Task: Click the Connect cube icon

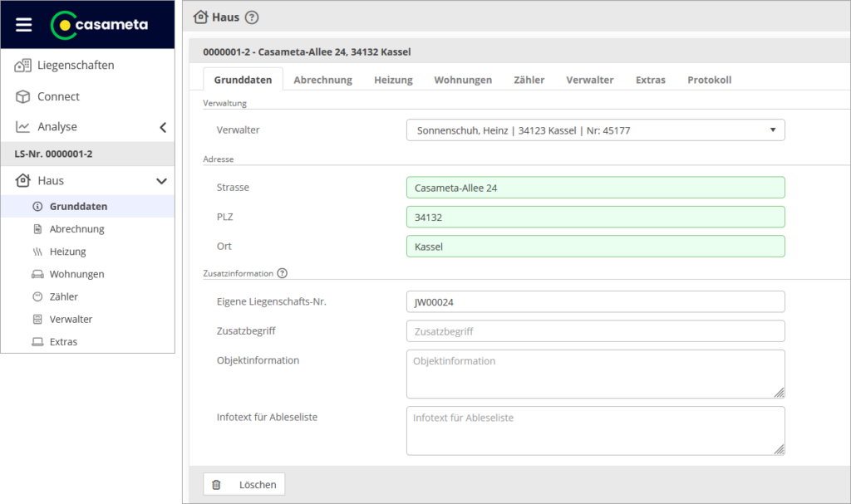Action: click(x=23, y=96)
